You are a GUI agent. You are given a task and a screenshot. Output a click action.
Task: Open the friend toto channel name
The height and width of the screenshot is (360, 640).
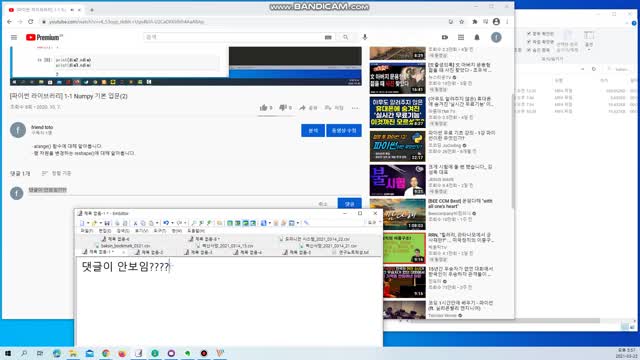point(42,127)
